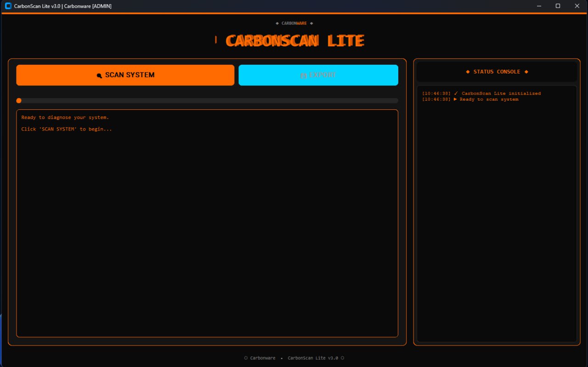The width and height of the screenshot is (588, 367).
Task: Open the STATUS CONSOLE panel header
Action: [x=497, y=72]
